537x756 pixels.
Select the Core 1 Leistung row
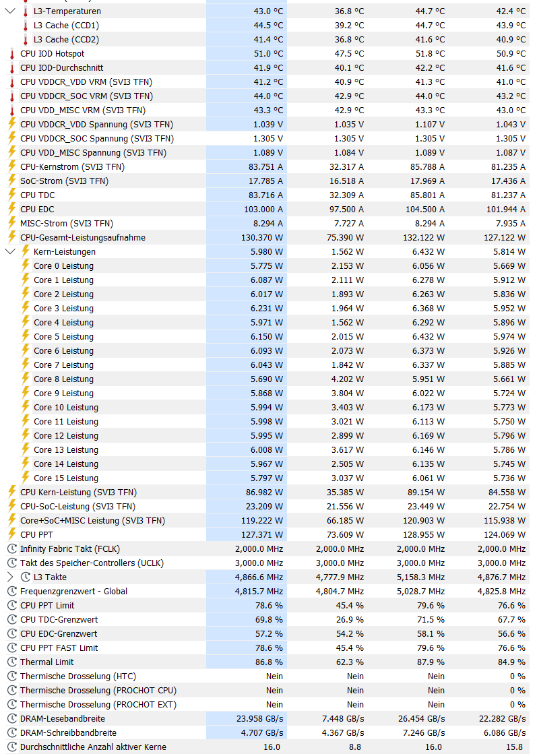(x=267, y=280)
